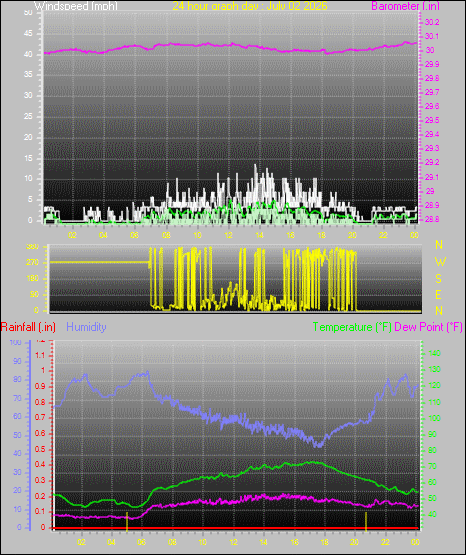The image size is (466, 555).
Task: Click rainfall axis value 1.1
Action: 40,355
